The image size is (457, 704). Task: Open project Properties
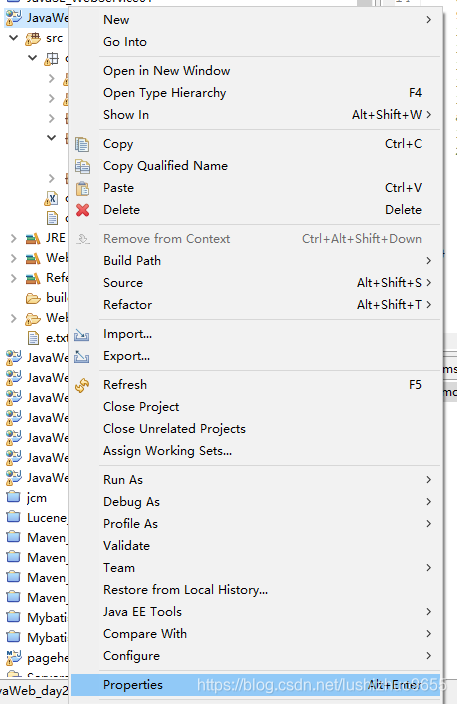click(256, 685)
